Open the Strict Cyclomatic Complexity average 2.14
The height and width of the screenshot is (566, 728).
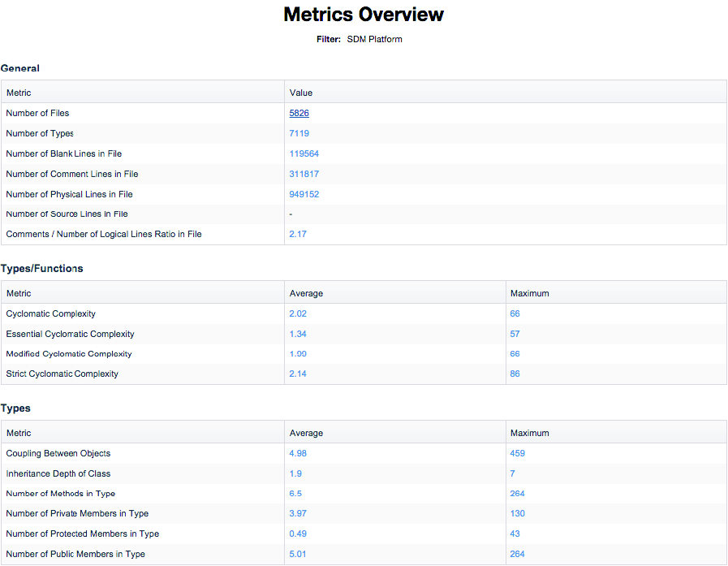point(298,374)
